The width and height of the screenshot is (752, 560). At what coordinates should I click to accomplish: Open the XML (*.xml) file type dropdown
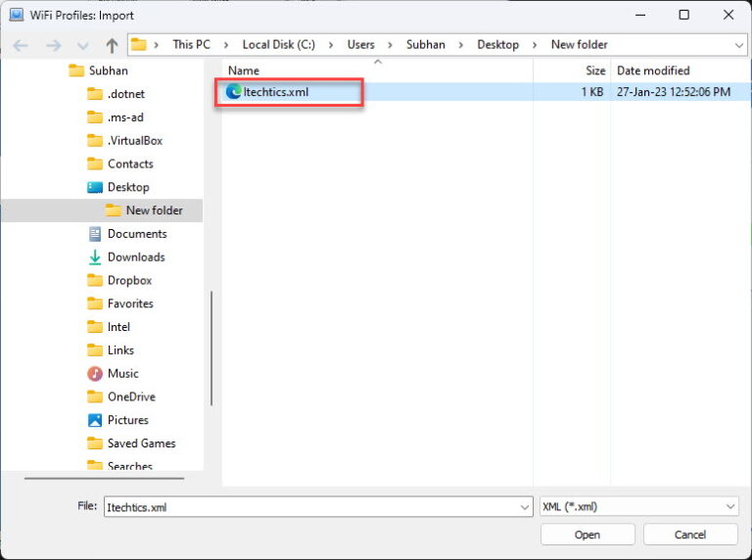click(638, 507)
